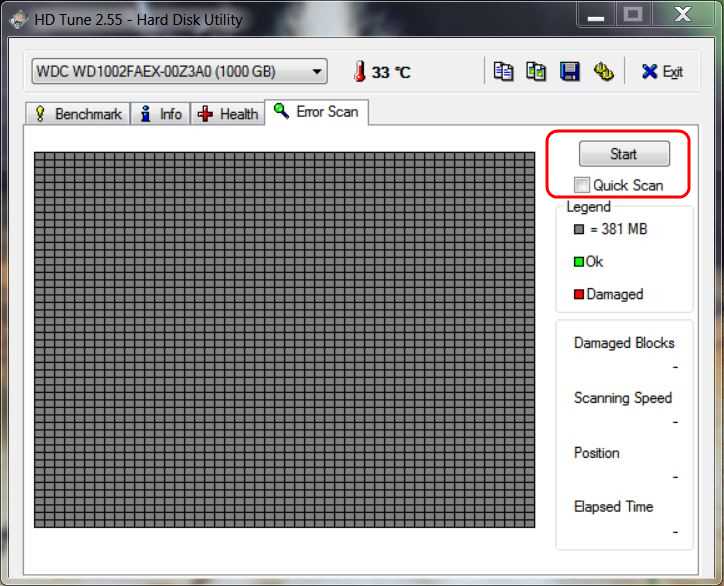Open the Info tab
The height and width of the screenshot is (586, 724).
tap(161, 114)
